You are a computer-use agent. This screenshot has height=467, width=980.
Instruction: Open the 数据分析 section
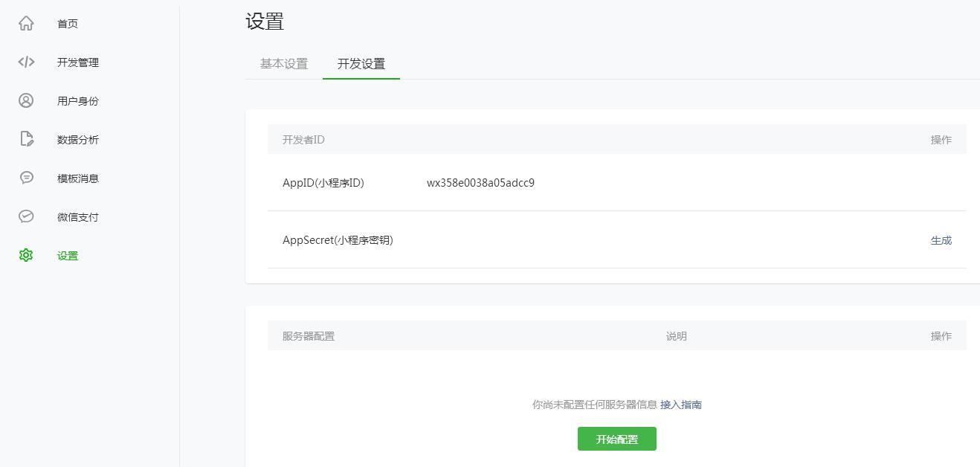pos(78,140)
